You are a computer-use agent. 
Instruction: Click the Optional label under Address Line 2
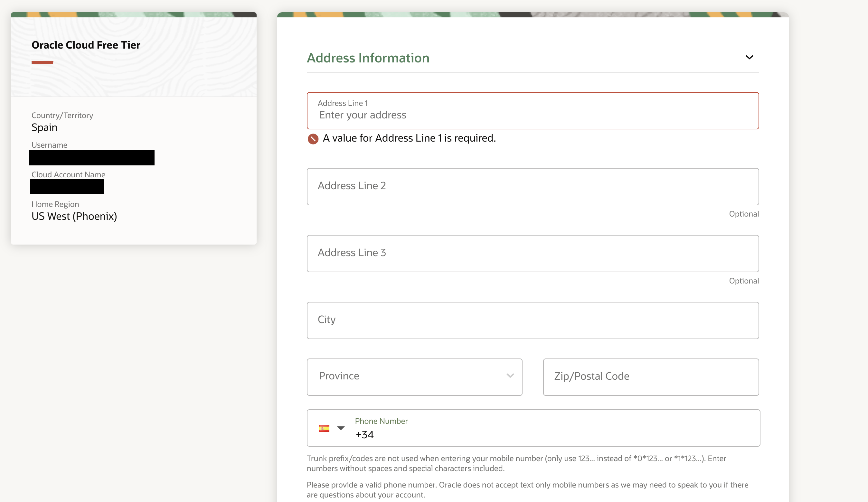coord(744,213)
